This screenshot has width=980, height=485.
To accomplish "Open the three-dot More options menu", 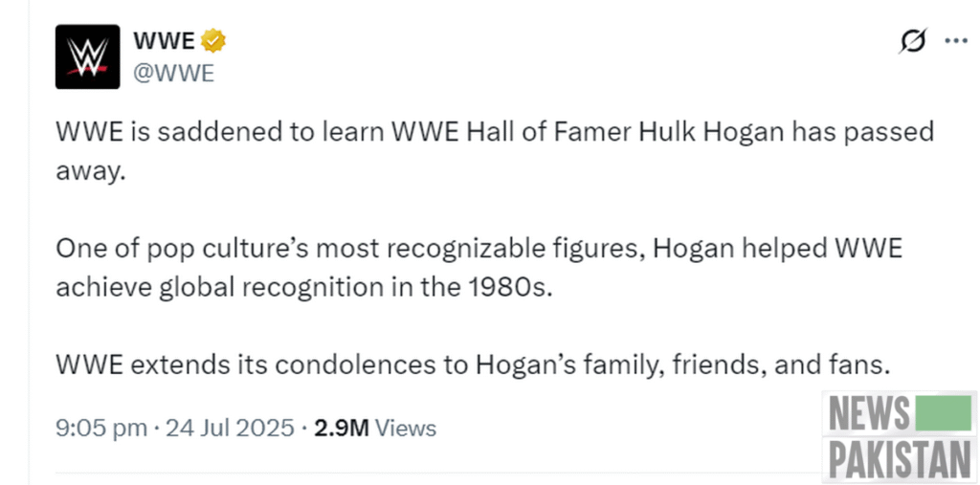I will 956,41.
